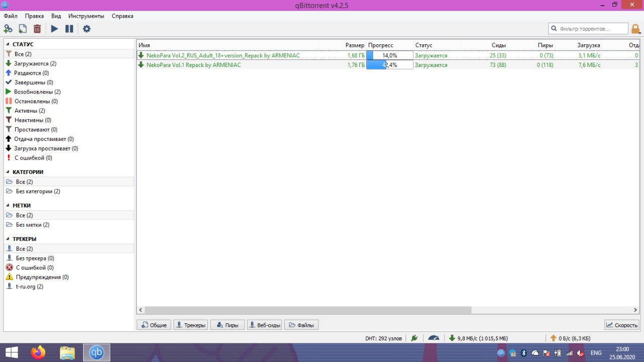Screen dimensions: 644x362
Task: Click the lock icon beside the filter field
Action: (636, 29)
